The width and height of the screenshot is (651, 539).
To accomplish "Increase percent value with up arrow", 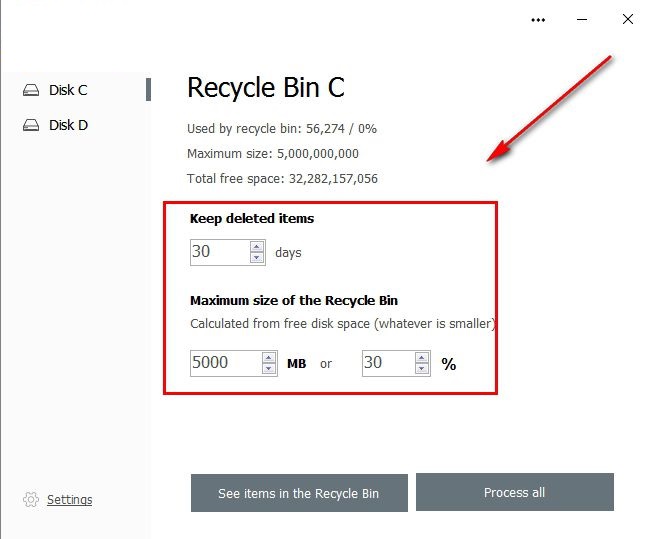I will pyautogui.click(x=422, y=358).
